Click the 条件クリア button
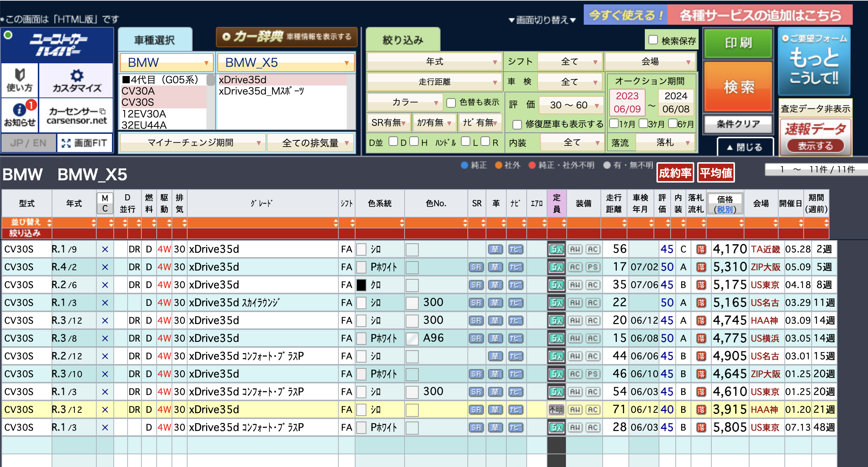The width and height of the screenshot is (868, 467). (738, 124)
